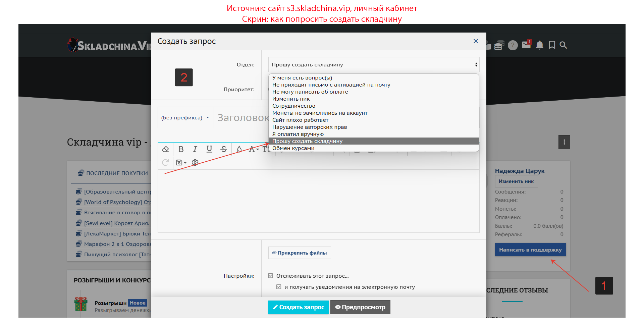
Task: Open the coins icon in header
Action: pyautogui.click(x=499, y=45)
